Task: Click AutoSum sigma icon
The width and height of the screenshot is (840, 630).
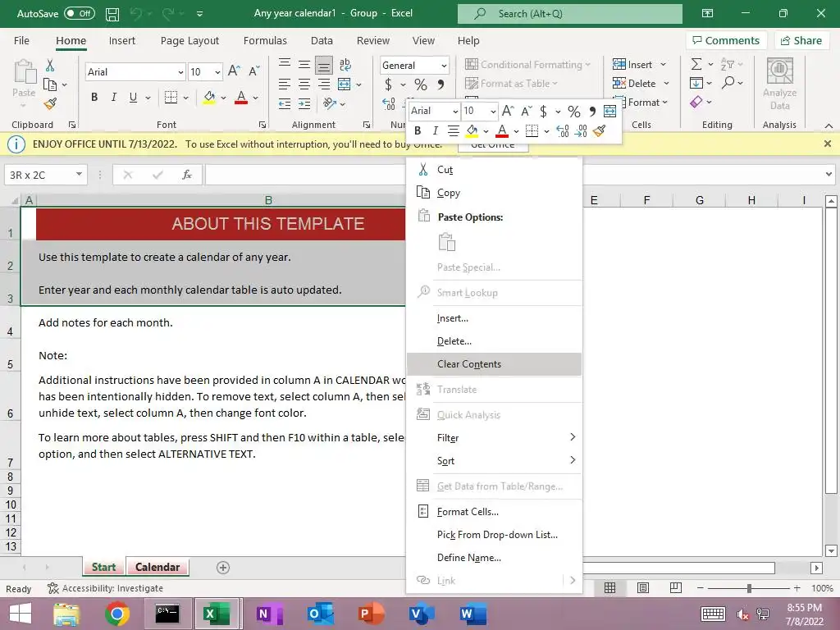Action: [696, 64]
